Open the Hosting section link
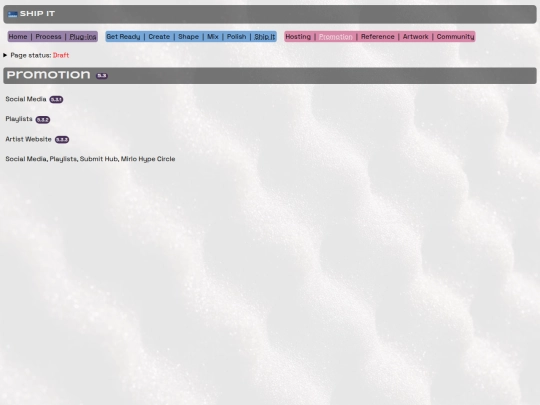 click(298, 37)
